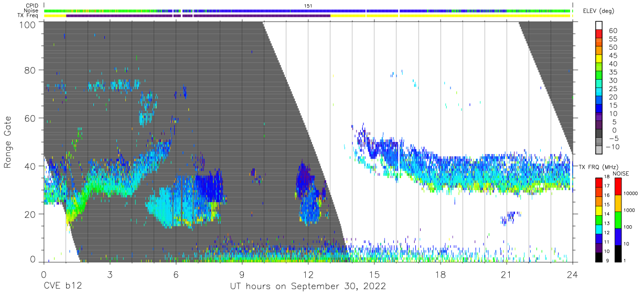644x297 pixels.
Task: Select the 80 tick on Range Gate axis
Action: pyautogui.click(x=30, y=70)
